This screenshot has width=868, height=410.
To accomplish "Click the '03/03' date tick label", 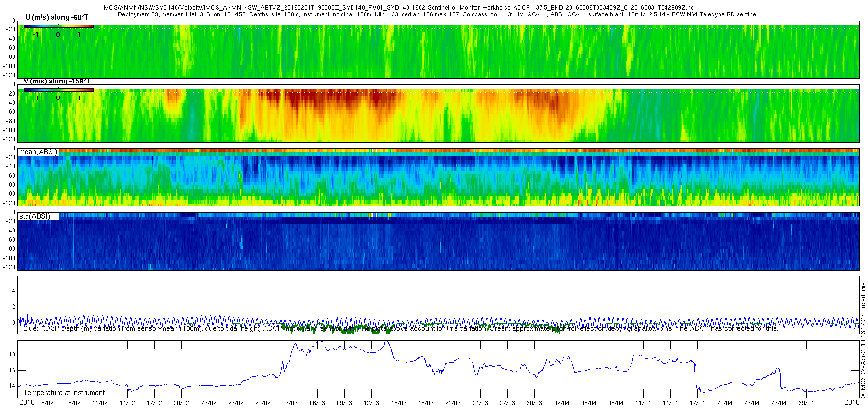I will pos(290,403).
